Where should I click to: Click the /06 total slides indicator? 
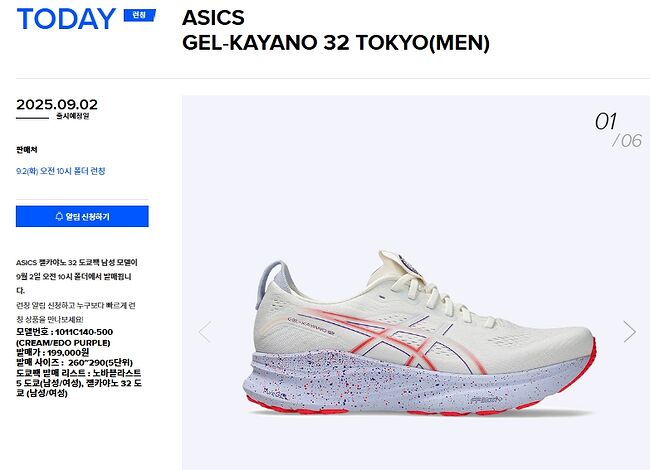[x=627, y=141]
